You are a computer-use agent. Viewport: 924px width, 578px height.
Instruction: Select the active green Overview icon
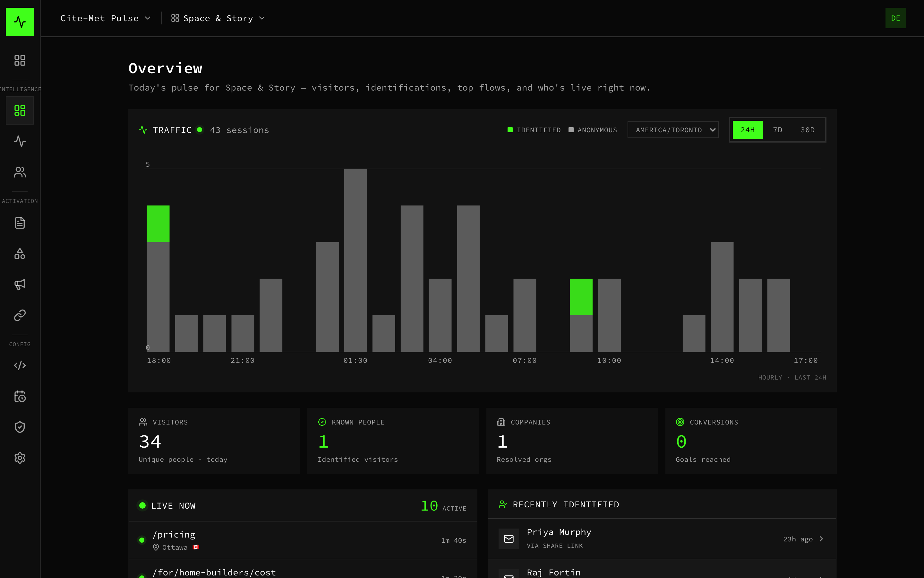pos(20,110)
